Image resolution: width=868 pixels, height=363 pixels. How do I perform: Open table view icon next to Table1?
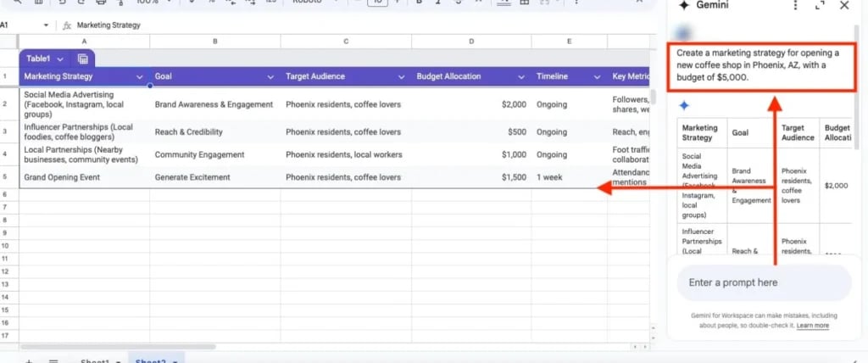[83, 59]
